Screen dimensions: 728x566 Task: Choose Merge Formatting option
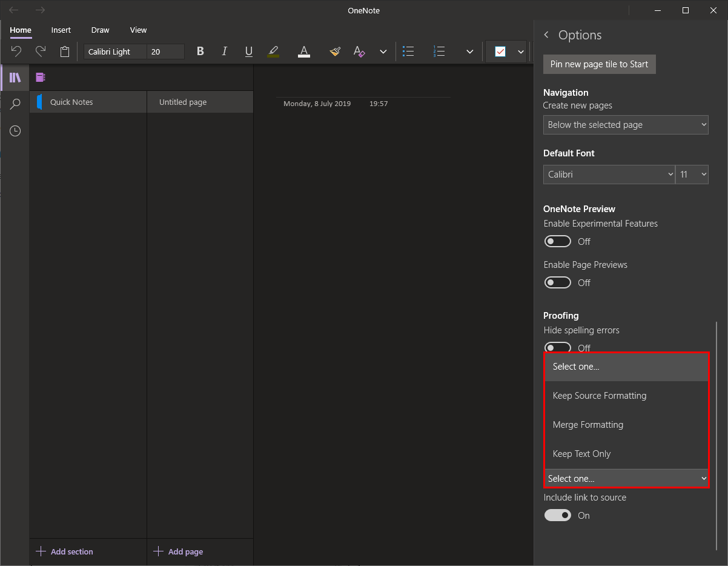pyautogui.click(x=626, y=425)
